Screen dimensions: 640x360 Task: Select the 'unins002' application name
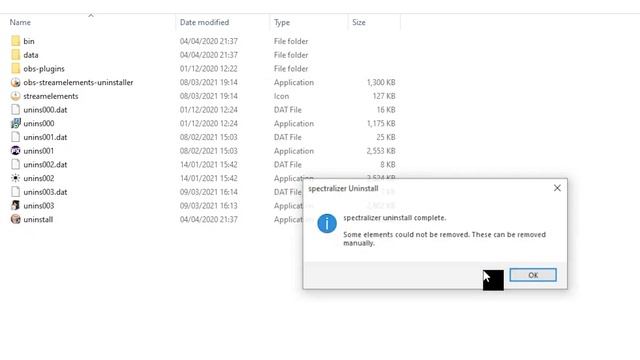coord(39,178)
